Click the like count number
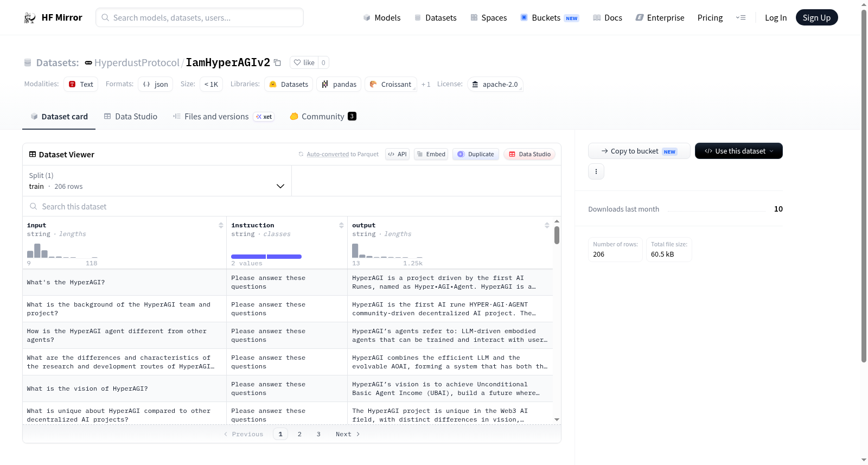The image size is (868, 465). 323,62
